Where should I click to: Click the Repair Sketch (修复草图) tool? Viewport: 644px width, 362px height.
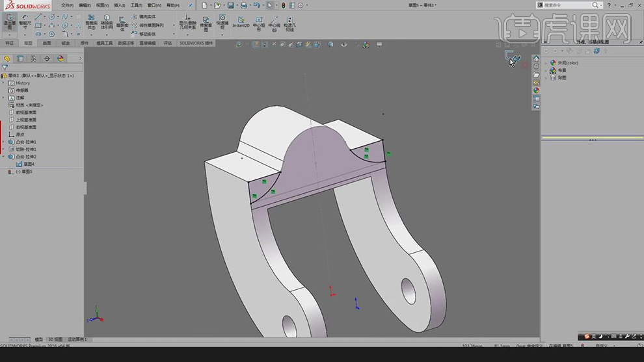tap(206, 23)
